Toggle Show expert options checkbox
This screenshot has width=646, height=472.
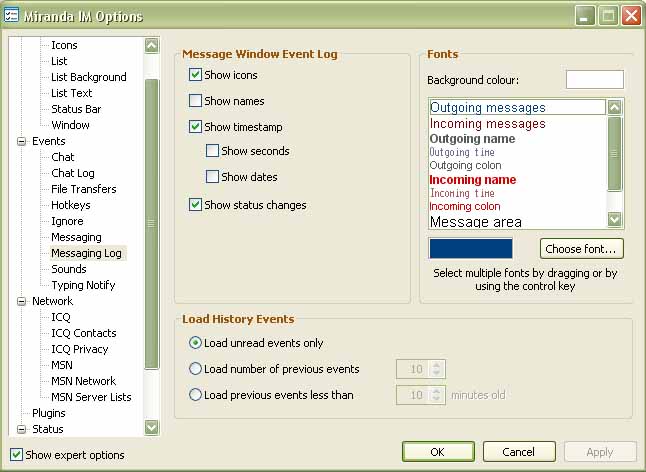pos(16,455)
